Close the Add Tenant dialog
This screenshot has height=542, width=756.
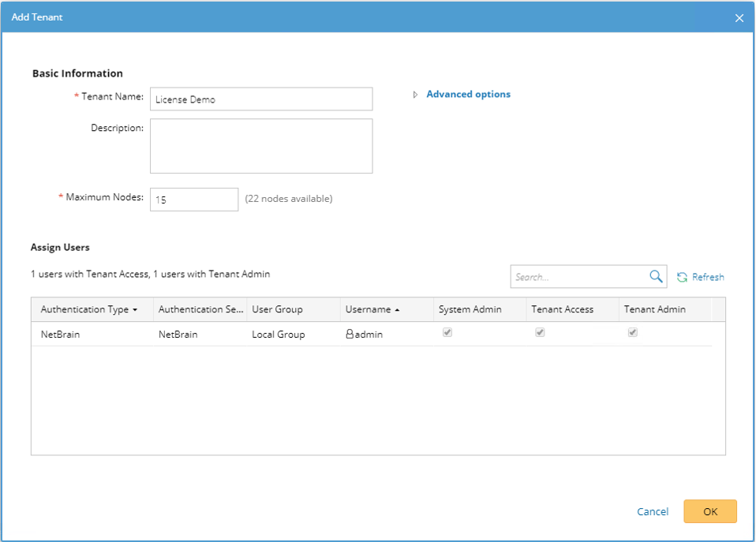[x=739, y=18]
